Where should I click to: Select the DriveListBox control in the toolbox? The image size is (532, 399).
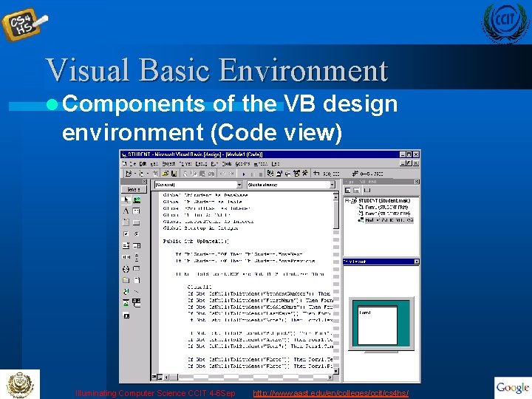click(137, 269)
